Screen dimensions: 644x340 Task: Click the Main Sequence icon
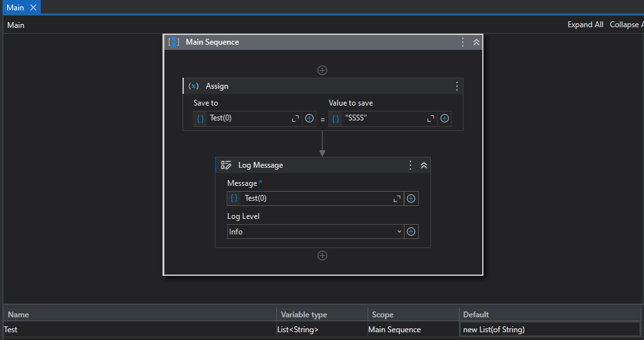click(173, 42)
